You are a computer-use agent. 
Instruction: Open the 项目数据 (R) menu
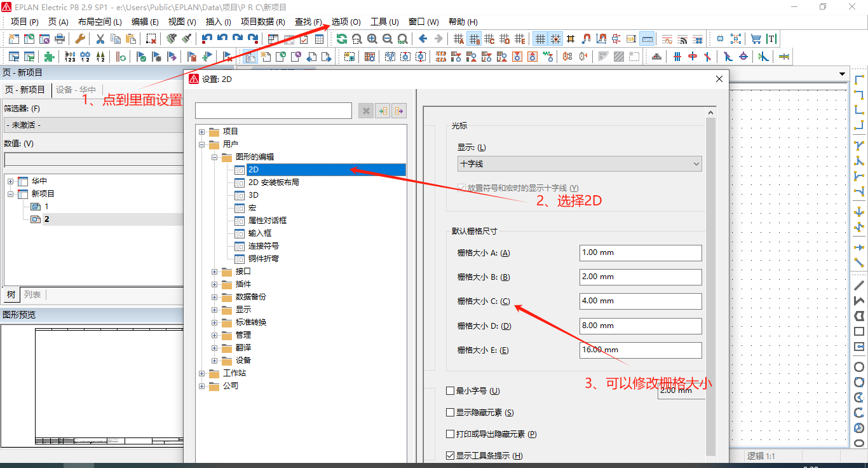point(262,22)
